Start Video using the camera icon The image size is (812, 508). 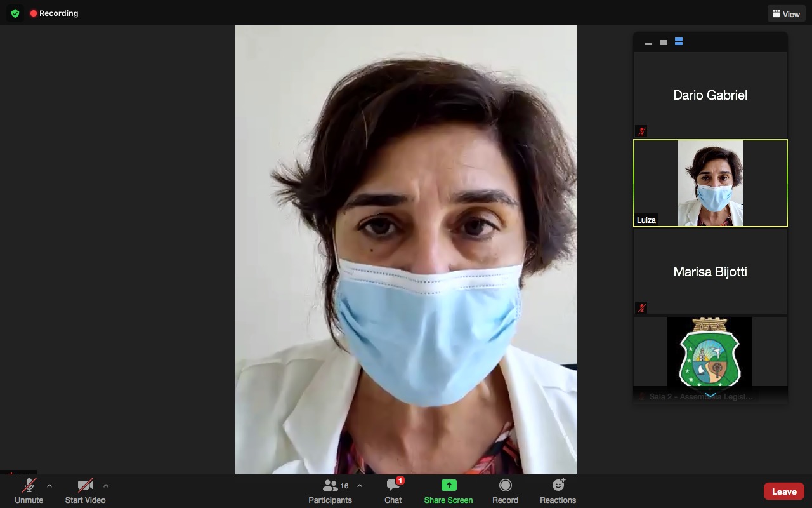pos(85,491)
